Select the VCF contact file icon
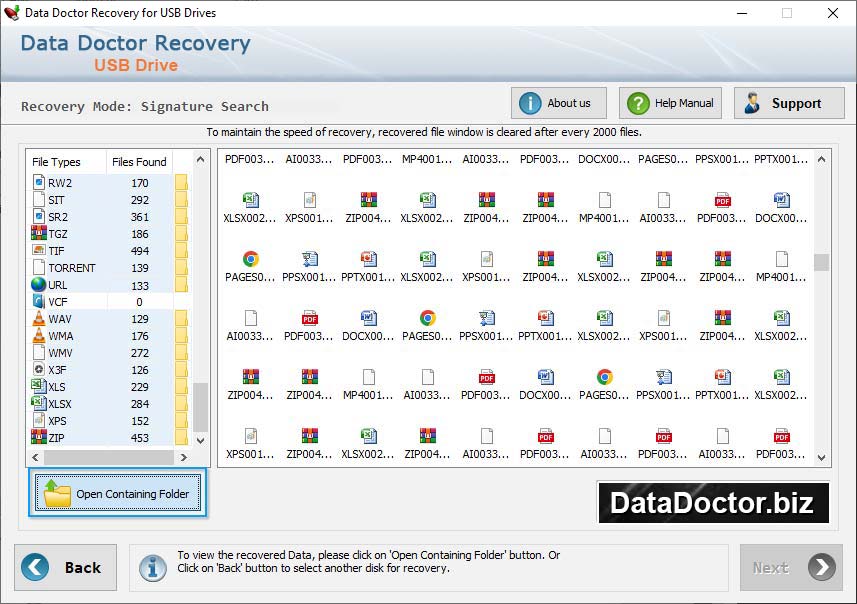Viewport: 857px width, 604px height. coord(39,301)
